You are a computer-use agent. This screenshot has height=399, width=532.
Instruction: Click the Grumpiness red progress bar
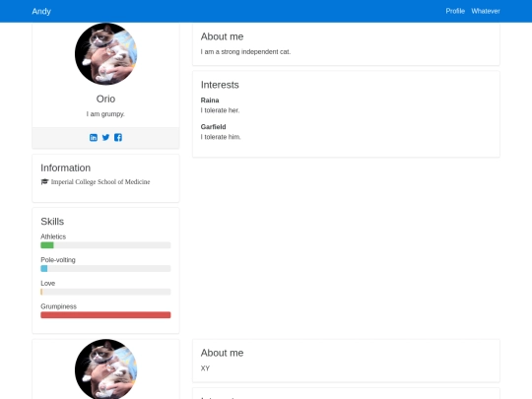105,315
